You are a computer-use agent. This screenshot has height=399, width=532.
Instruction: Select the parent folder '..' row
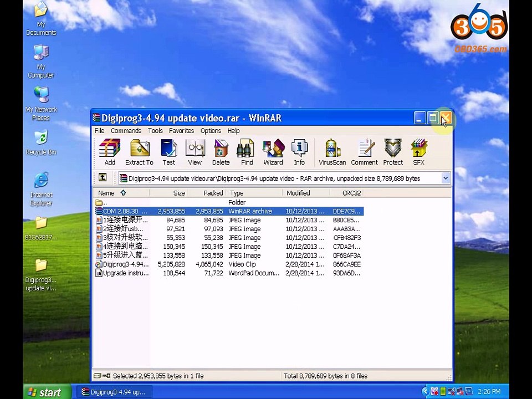(229, 202)
